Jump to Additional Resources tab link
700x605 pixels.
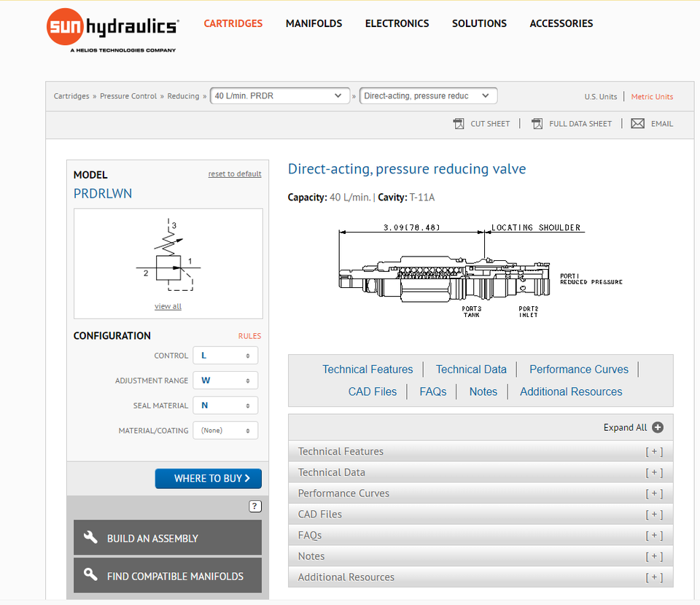571,391
